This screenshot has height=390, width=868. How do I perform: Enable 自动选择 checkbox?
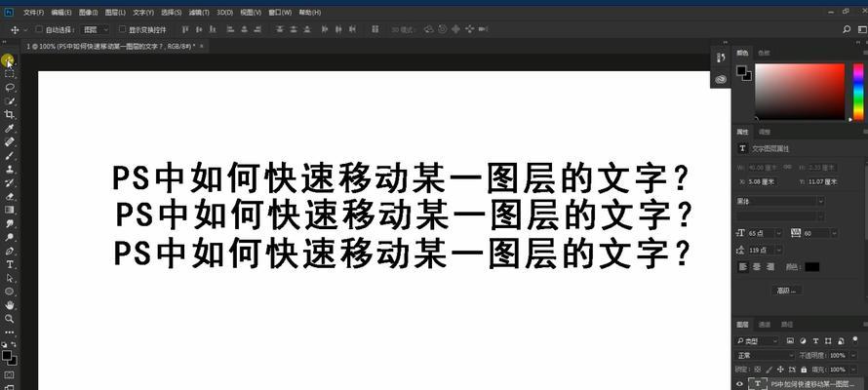(x=39, y=29)
